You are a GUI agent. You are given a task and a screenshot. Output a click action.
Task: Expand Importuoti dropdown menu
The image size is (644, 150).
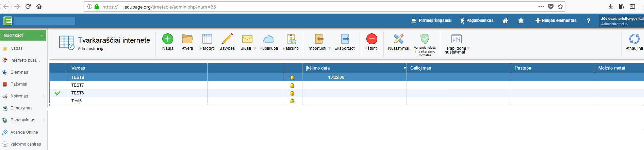pyautogui.click(x=330, y=48)
